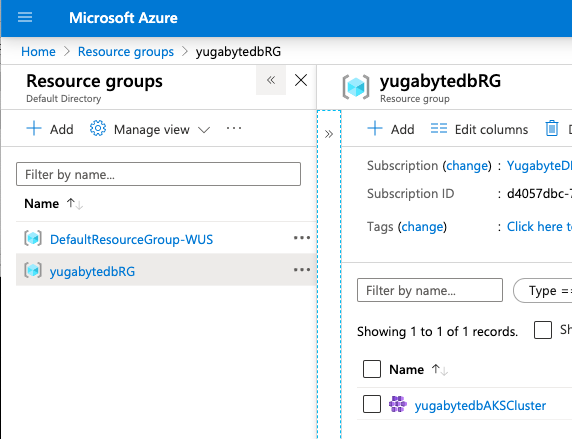Click the change link next to Tags
Image resolution: width=572 pixels, height=439 pixels.
[422, 227]
